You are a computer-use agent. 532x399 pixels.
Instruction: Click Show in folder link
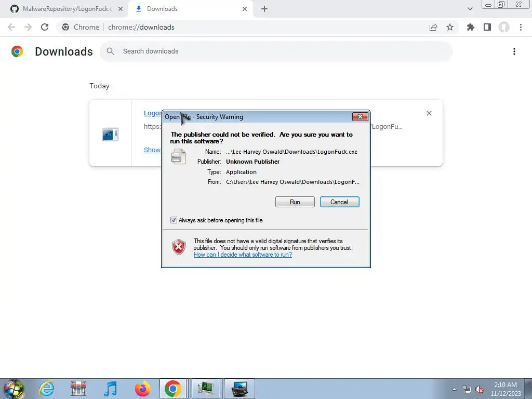click(152, 150)
